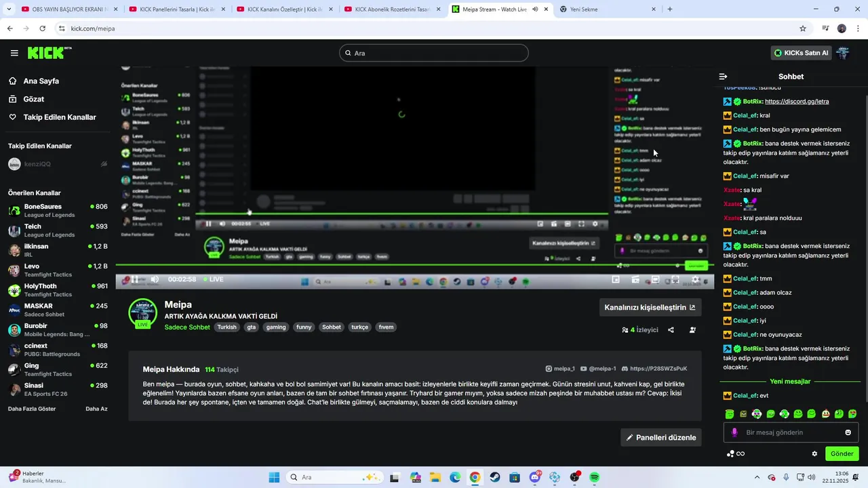Click Panelleri düzenle button
The height and width of the screenshot is (488, 868).
click(x=661, y=437)
